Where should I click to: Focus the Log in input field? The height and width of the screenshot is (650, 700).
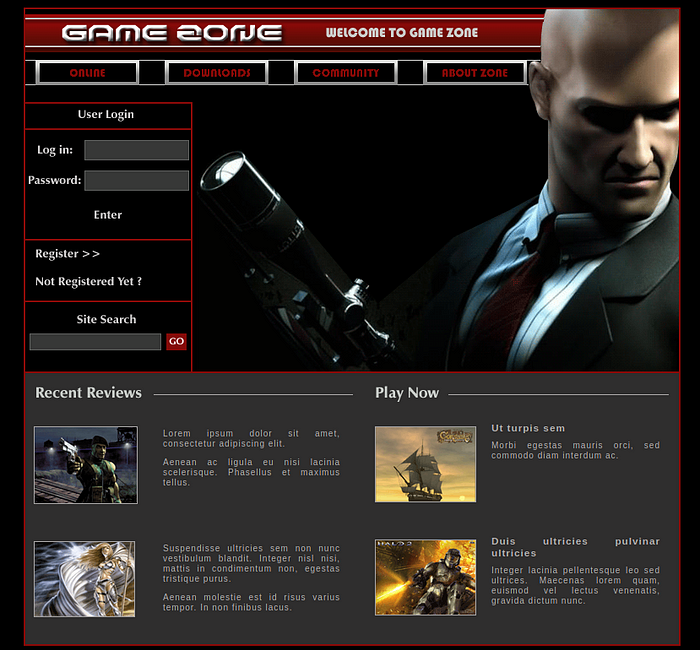(137, 150)
